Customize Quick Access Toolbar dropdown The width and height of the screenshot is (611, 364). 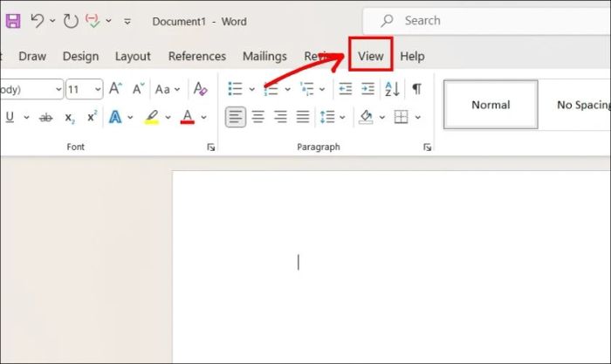(127, 22)
